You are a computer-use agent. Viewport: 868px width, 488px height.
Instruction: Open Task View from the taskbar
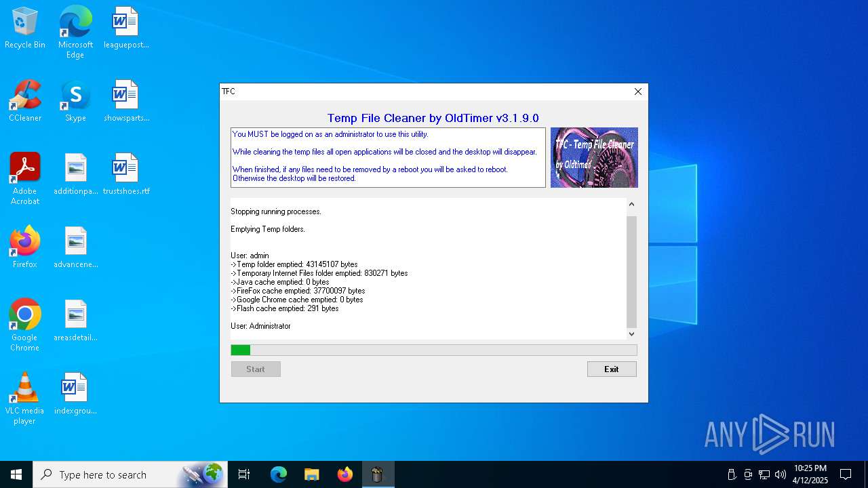[x=244, y=474]
